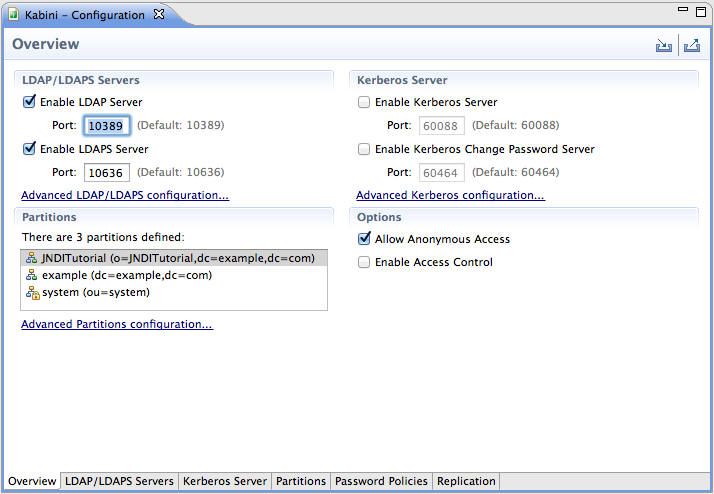Click the import configuration icon in Overview header
Viewport: 714px width, 494px height.
point(663,45)
